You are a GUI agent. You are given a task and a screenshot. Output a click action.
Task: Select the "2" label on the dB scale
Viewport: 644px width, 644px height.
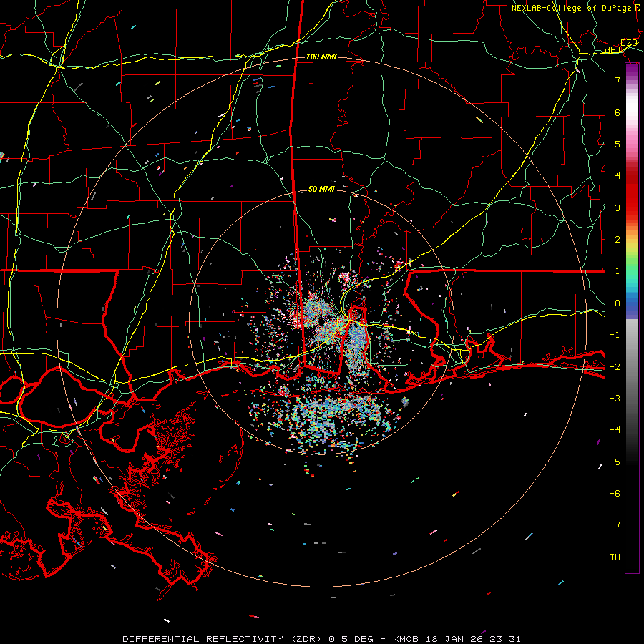pos(618,240)
